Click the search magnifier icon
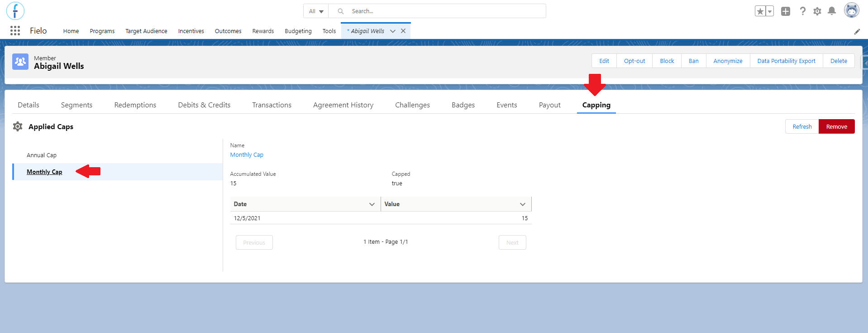This screenshot has height=333, width=868. [341, 11]
